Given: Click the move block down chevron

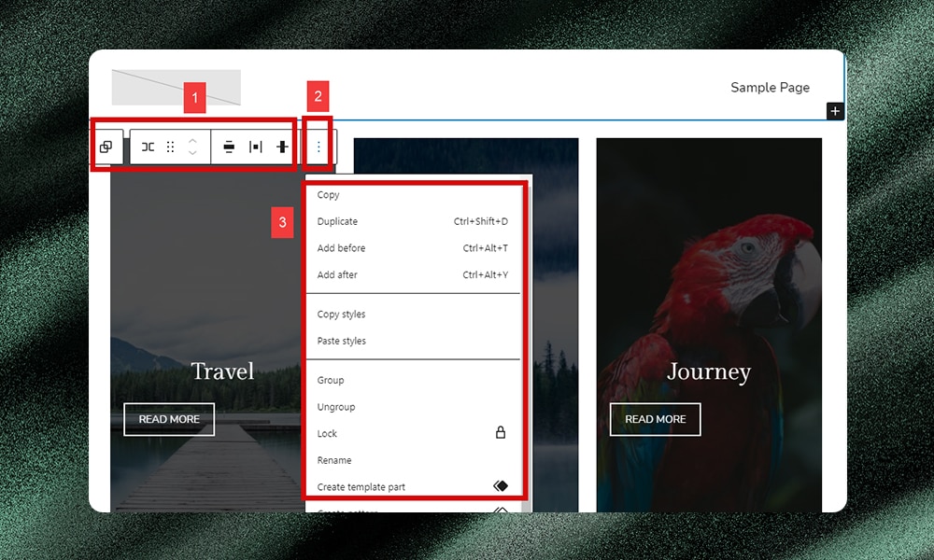Looking at the screenshot, I should click(191, 152).
